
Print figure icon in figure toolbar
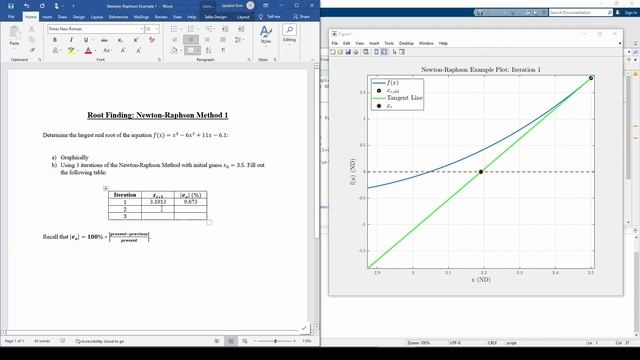point(356,52)
